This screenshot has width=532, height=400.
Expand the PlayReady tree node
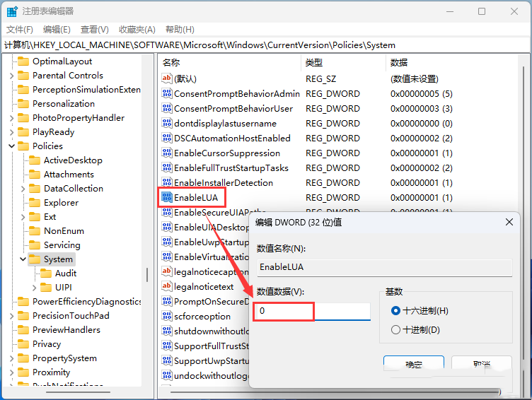click(x=11, y=132)
